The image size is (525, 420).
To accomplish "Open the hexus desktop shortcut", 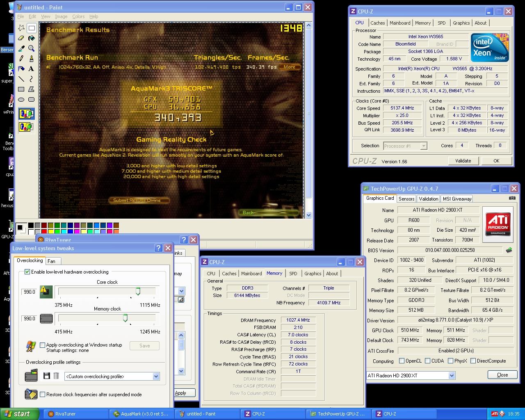I will point(7,198).
